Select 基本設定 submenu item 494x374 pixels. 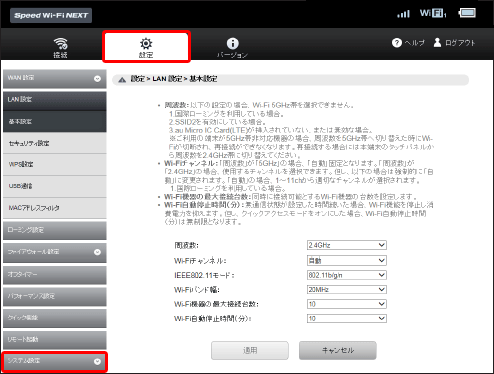[x=55, y=121]
